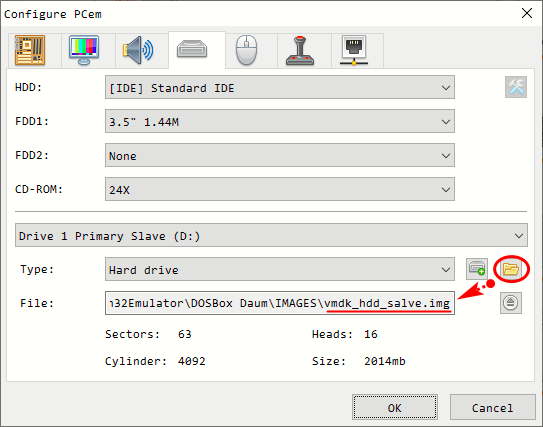Switch to the display monitor tab
This screenshot has width=543, height=427.
(x=84, y=50)
